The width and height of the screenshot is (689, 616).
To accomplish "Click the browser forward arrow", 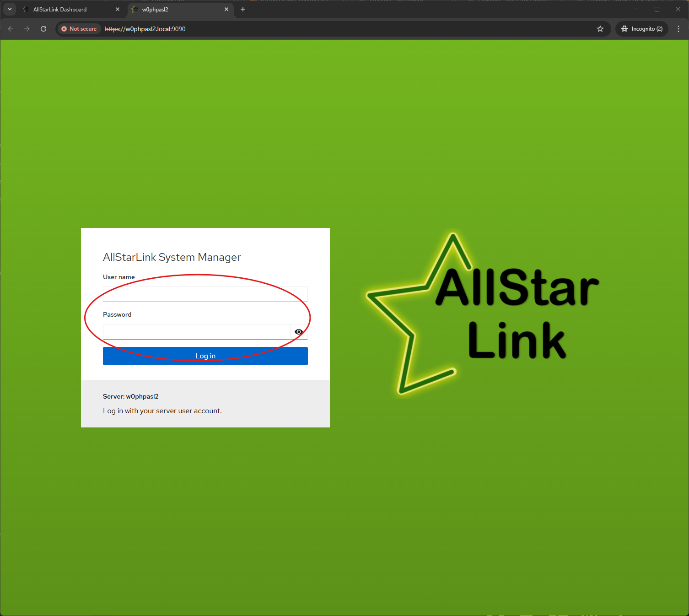I will [27, 29].
